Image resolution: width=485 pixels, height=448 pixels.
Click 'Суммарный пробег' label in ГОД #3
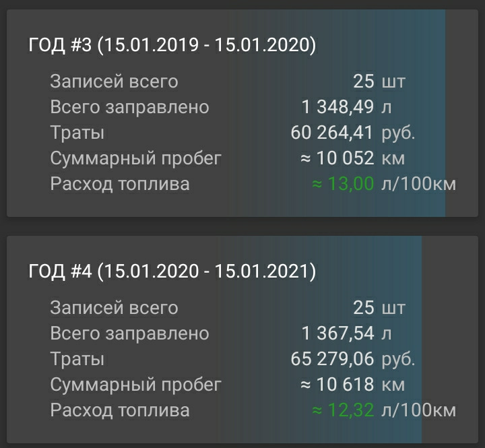pyautogui.click(x=135, y=158)
